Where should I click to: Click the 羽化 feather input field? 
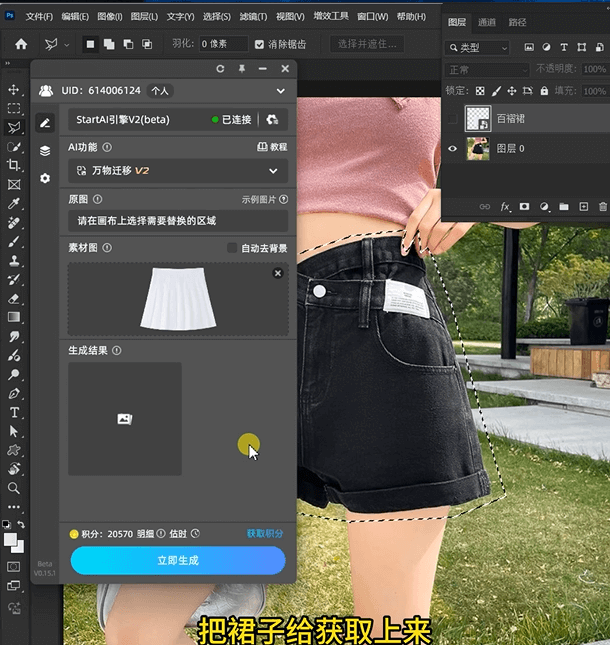223,44
